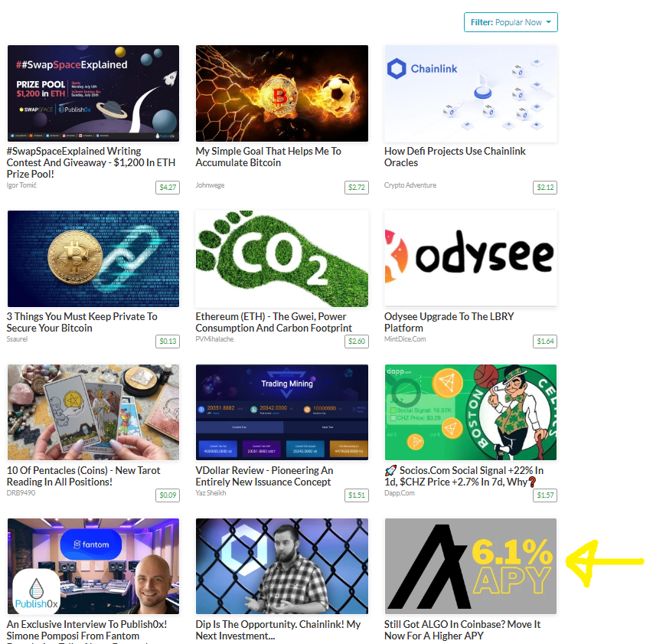Open the Bitcoin coin with chain thumbnail
The width and height of the screenshot is (653, 644).
coord(93,259)
